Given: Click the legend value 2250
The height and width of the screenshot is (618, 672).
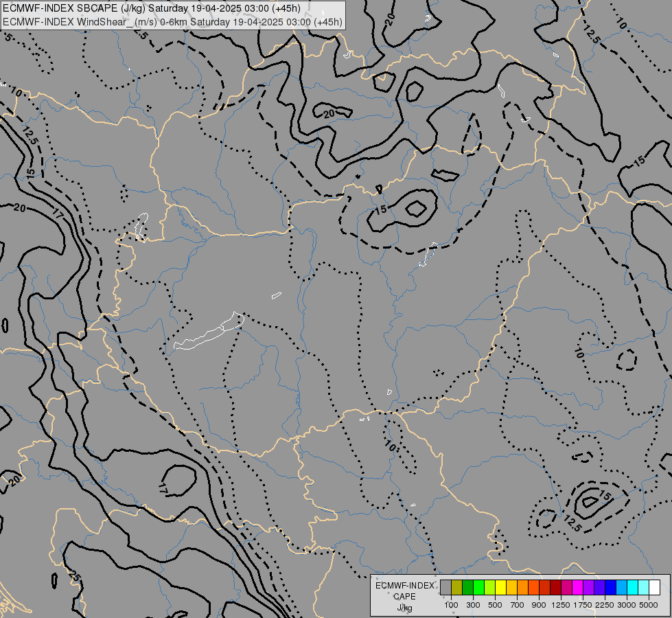Looking at the screenshot, I should pos(605,605).
